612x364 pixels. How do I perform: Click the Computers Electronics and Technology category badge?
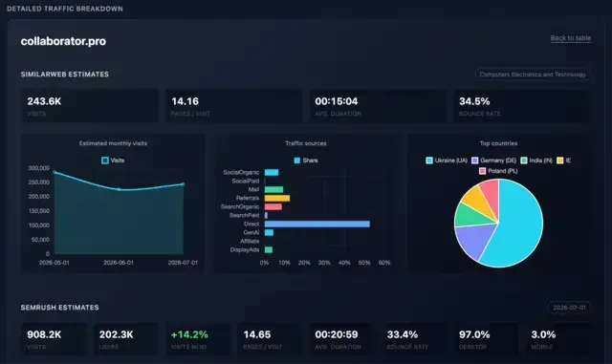(x=533, y=75)
